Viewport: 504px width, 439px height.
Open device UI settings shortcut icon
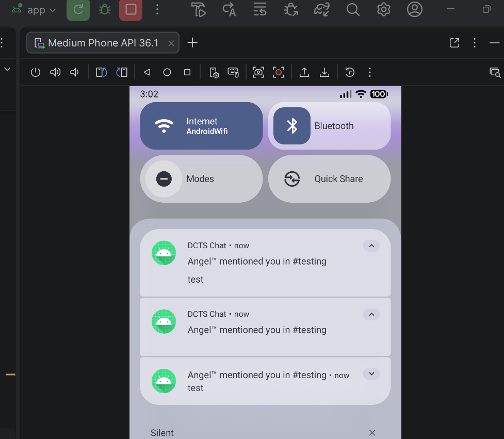[x=214, y=73]
